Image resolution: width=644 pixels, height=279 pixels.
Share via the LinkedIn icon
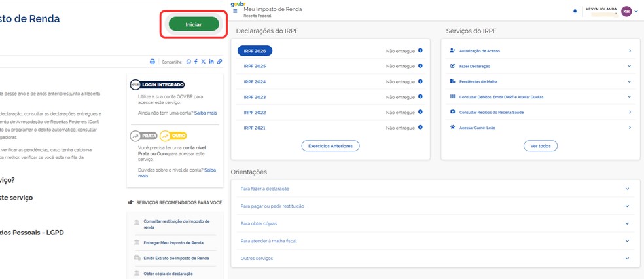[211, 62]
